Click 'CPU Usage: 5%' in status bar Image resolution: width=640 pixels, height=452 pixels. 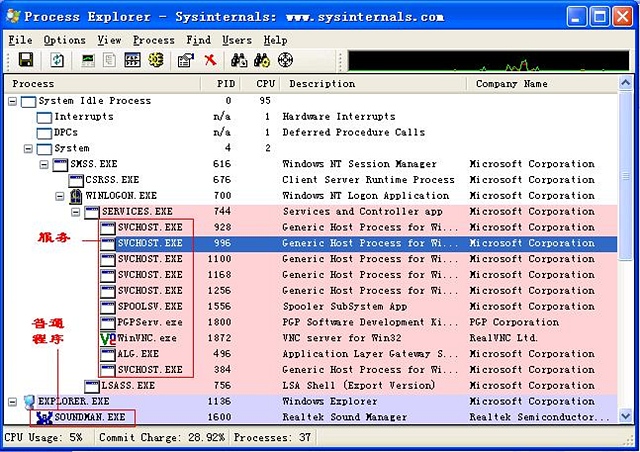click(x=44, y=438)
